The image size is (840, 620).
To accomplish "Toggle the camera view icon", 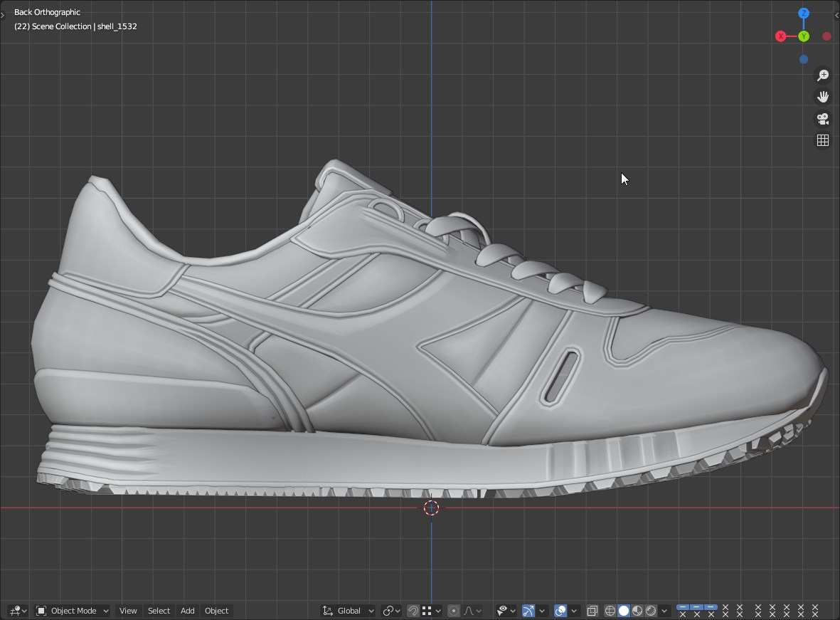I will click(x=823, y=119).
